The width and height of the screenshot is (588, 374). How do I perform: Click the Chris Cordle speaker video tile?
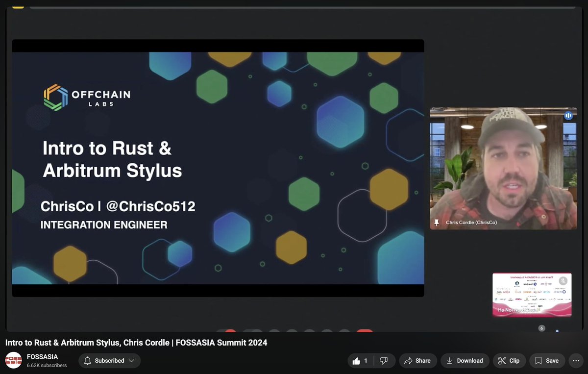tap(503, 169)
